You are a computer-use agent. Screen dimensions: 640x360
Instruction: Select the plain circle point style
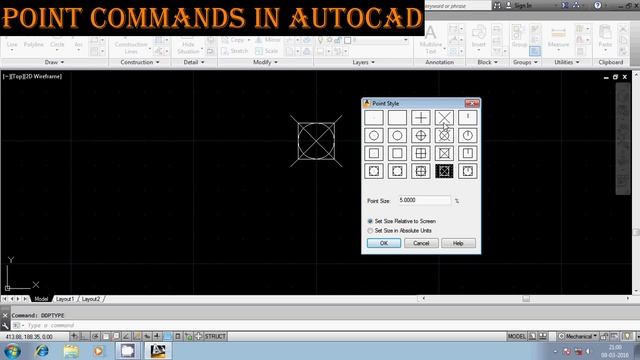click(397, 136)
